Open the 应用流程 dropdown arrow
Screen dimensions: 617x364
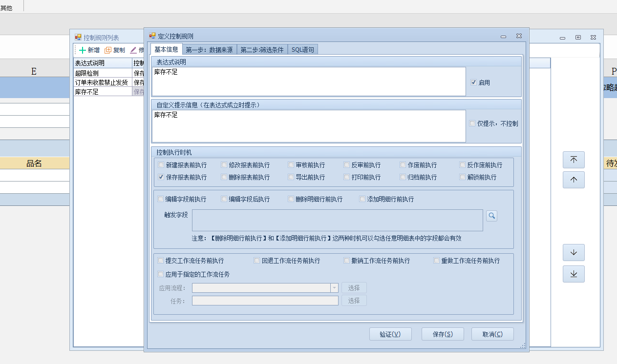coord(335,288)
